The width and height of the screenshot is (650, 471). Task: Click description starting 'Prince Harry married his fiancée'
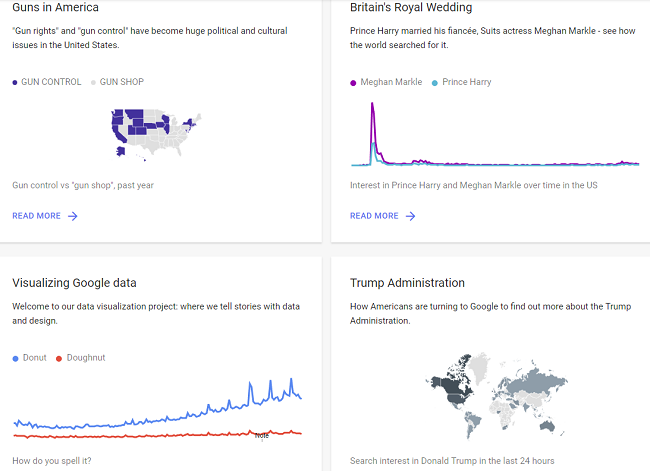pyautogui.click(x=492, y=38)
